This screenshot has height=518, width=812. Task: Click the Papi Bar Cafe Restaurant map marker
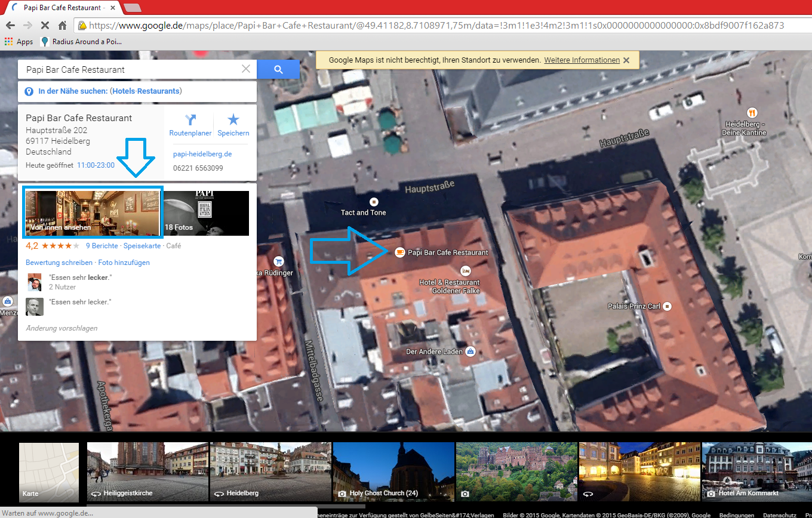399,252
